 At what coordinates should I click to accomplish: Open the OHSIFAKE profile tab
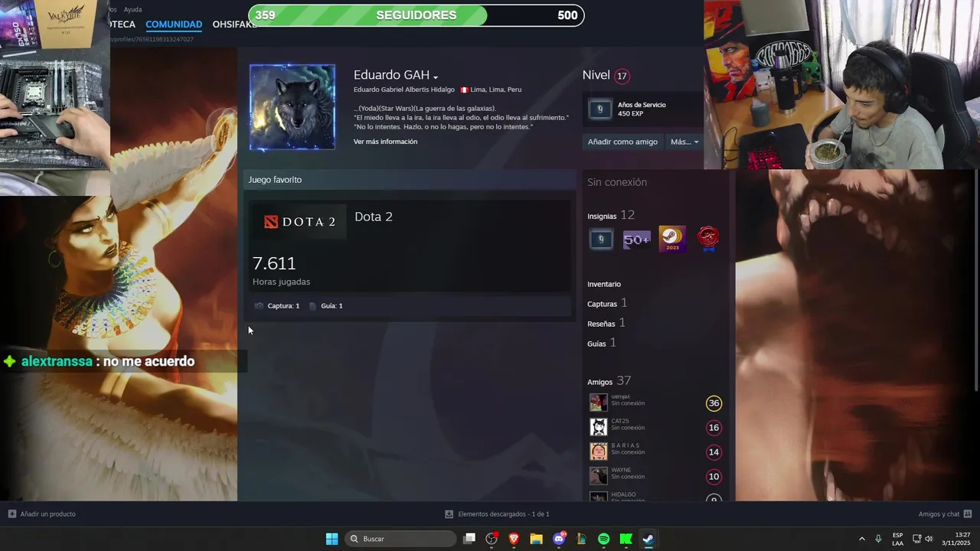click(234, 24)
